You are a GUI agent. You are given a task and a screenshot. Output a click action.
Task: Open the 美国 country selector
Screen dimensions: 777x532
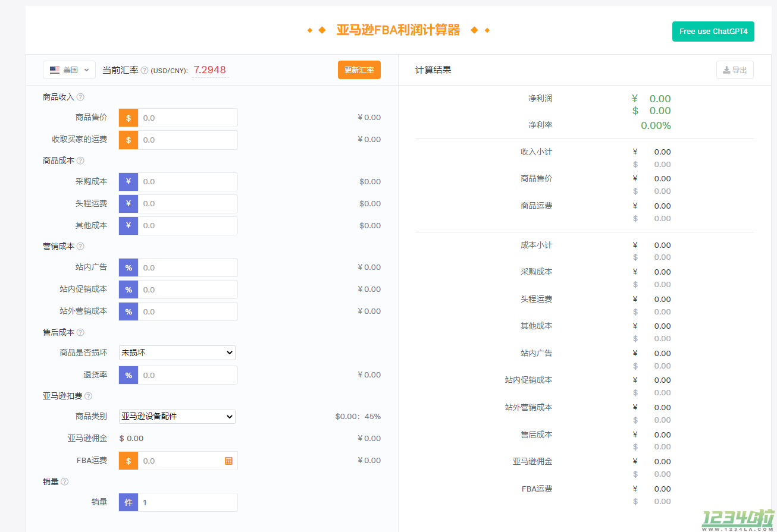coord(69,70)
